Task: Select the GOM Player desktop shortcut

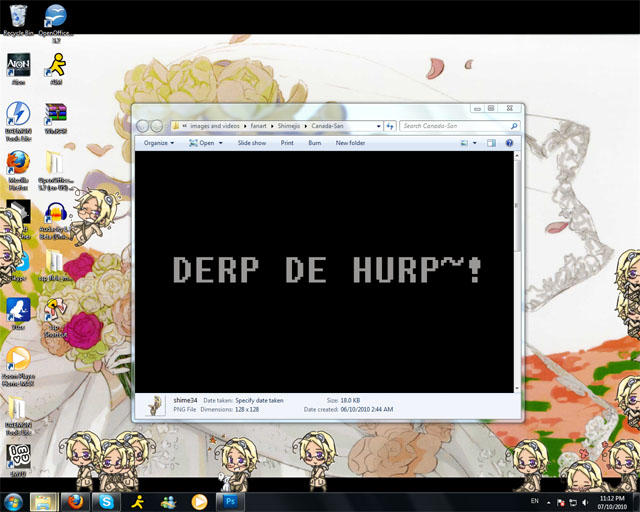Action: 18,366
